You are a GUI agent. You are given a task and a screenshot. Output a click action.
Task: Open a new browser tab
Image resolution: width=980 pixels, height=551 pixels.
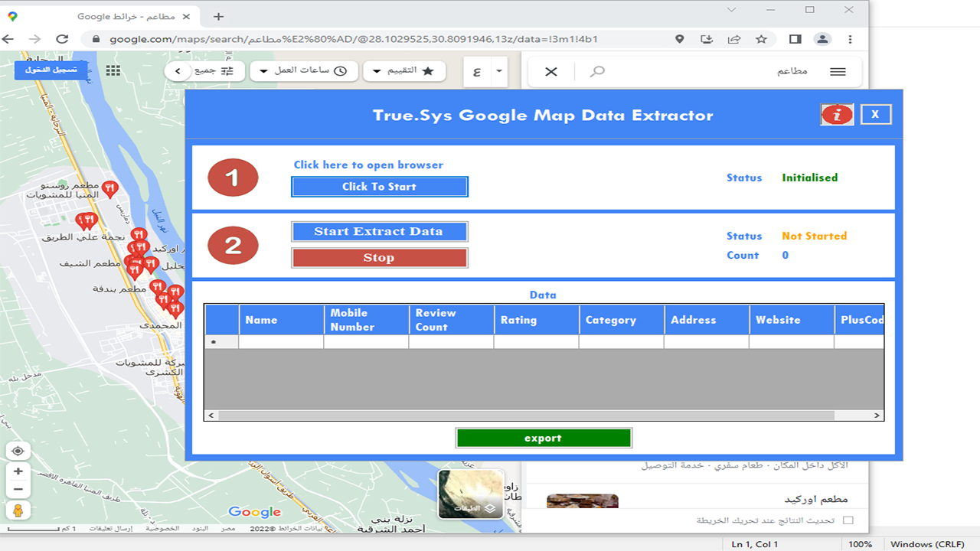coord(218,16)
